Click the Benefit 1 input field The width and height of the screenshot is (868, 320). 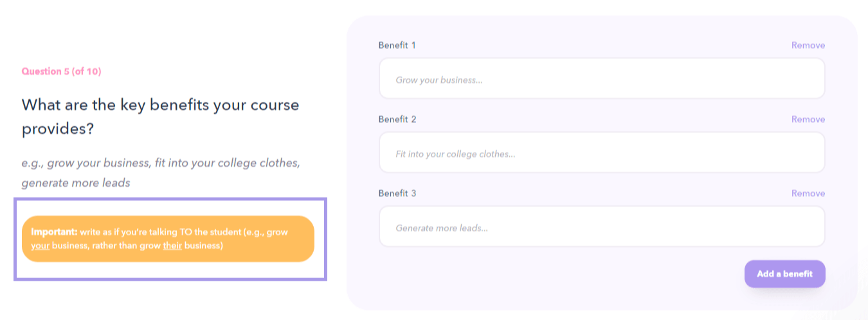tap(602, 79)
